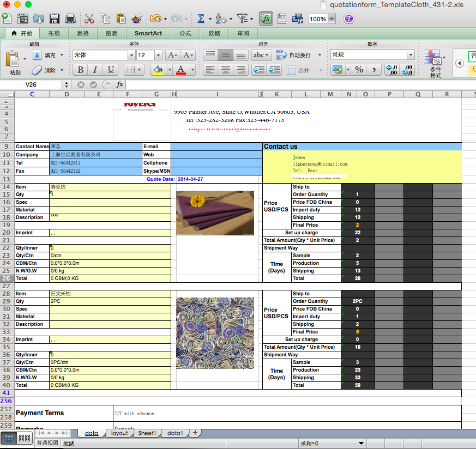This screenshot has width=476, height=449.
Task: Toggle Italic formatting button
Action: click(95, 70)
